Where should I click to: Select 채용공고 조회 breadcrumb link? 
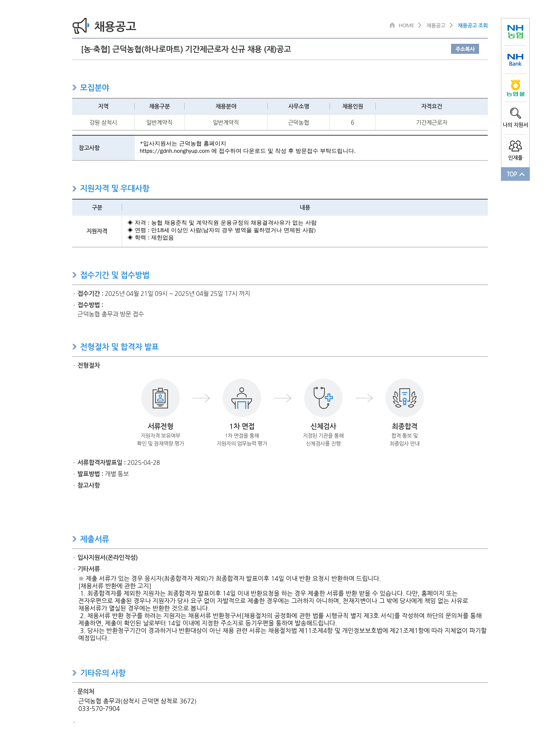click(x=472, y=25)
